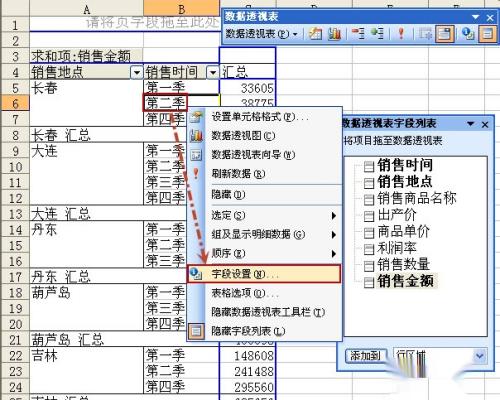Select 字段设置(N) in the context menu

click(x=264, y=274)
